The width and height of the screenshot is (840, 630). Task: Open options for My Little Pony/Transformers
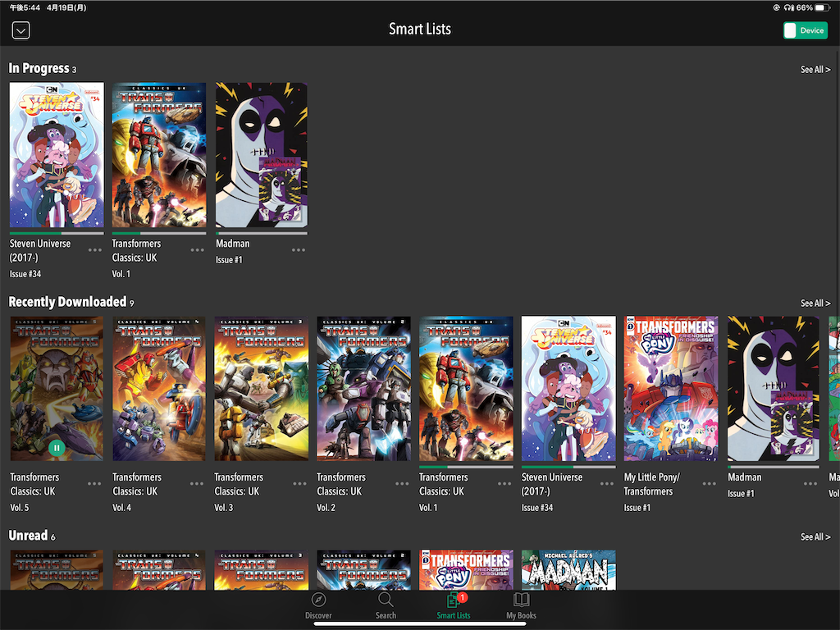(x=709, y=483)
